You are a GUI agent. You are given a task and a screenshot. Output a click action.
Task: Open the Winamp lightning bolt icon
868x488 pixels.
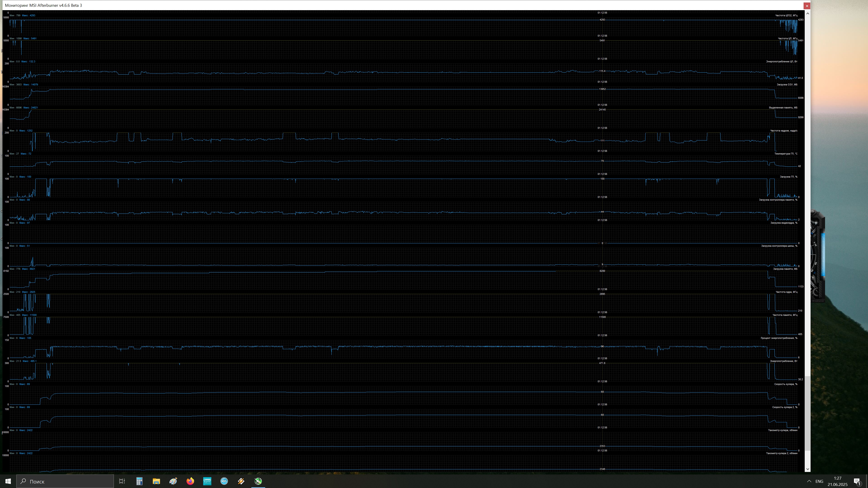[x=241, y=481]
